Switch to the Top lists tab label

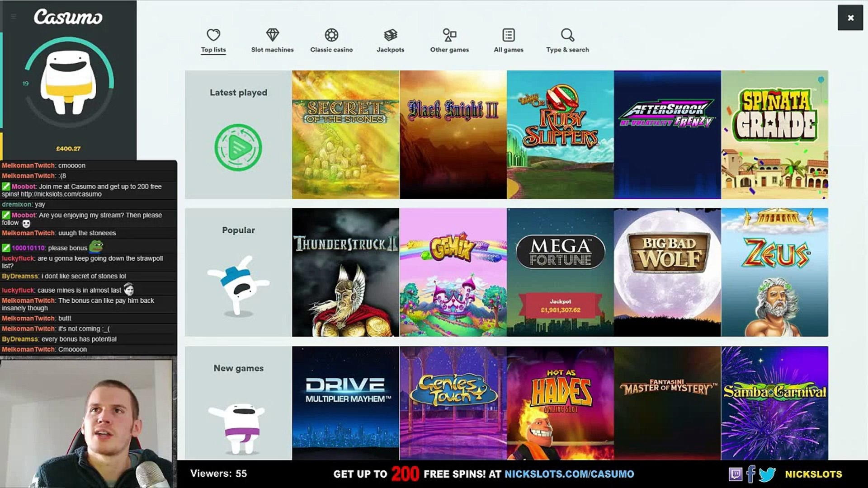click(x=213, y=50)
